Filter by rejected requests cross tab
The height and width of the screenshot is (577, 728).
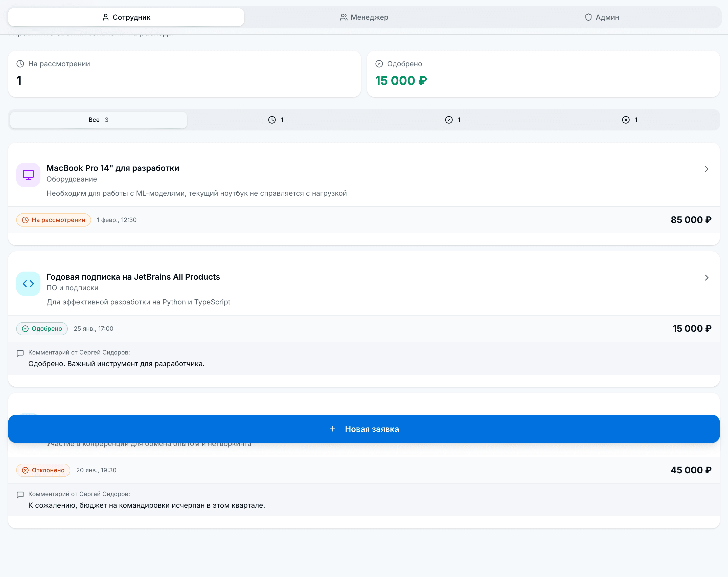point(629,120)
